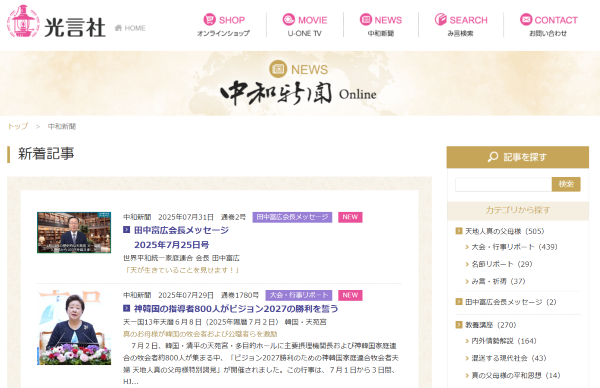
Task: Select subcategory み言・祈祷 (37)
Action: point(498,281)
